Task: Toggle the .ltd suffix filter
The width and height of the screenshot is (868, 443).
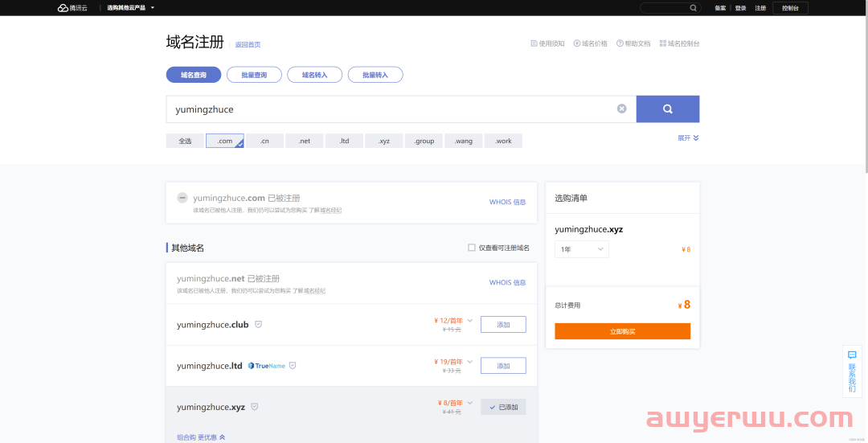Action: (344, 141)
